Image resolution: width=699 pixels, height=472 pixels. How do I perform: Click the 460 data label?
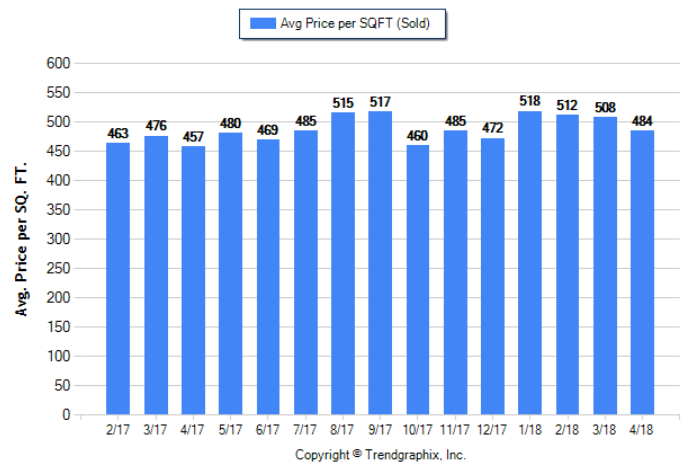[x=418, y=136]
